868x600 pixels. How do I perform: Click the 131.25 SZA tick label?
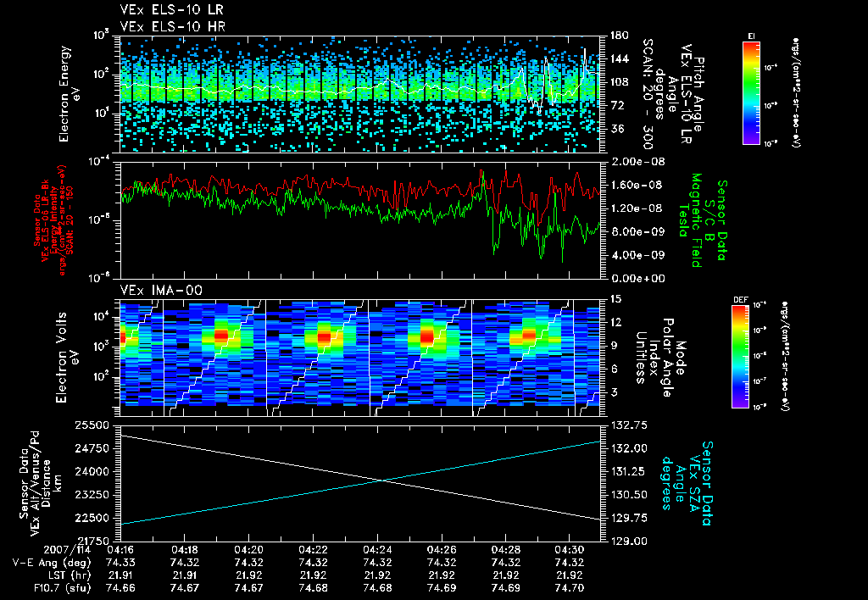coord(628,471)
